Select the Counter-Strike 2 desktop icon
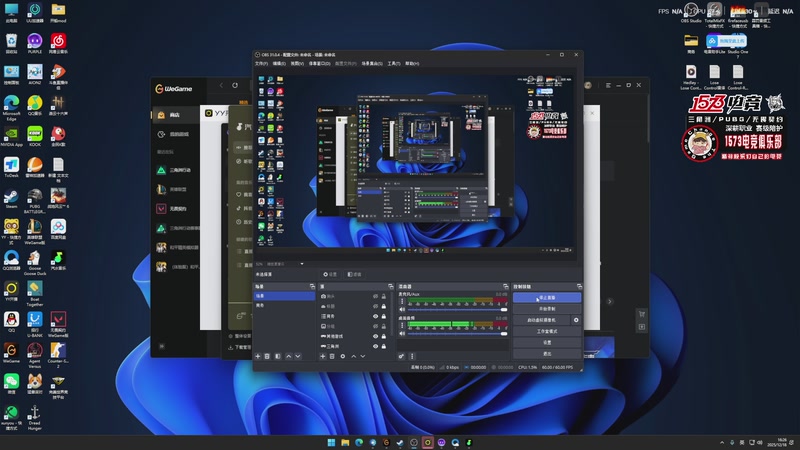 click(58, 354)
